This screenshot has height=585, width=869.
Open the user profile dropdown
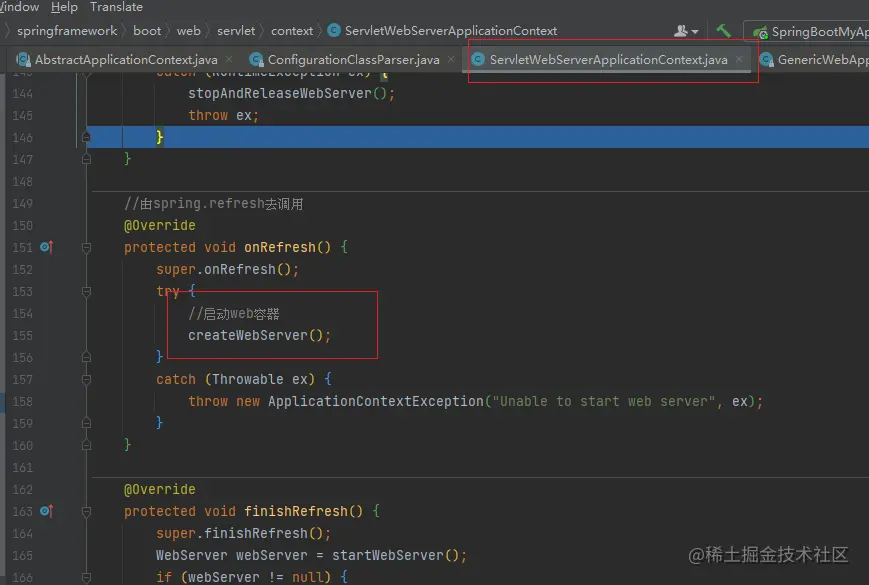[686, 31]
